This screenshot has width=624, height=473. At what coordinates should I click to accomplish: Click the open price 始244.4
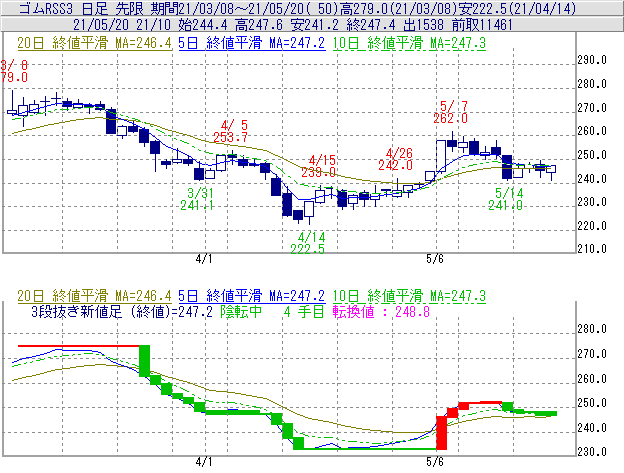(x=203, y=25)
